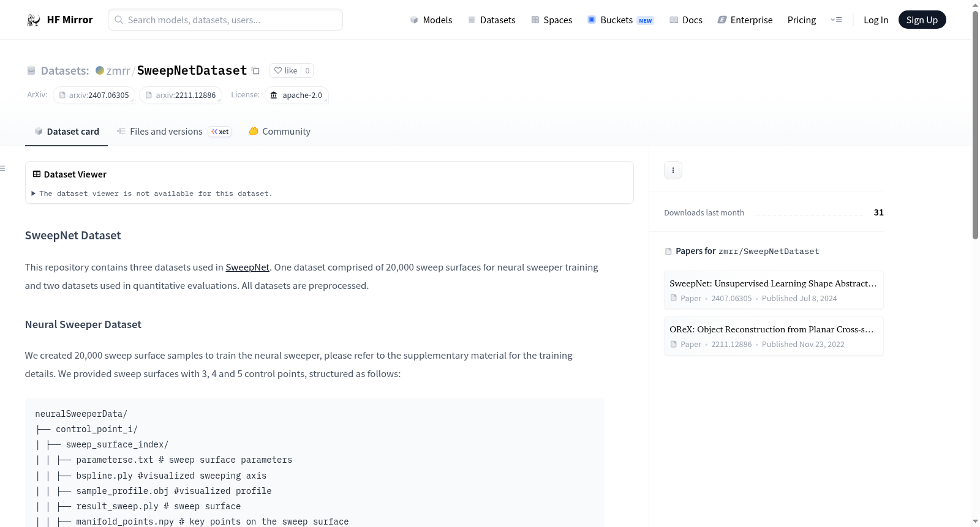Follow the SweepNet hyperlink in description
Image resolution: width=980 pixels, height=527 pixels.
coord(247,267)
